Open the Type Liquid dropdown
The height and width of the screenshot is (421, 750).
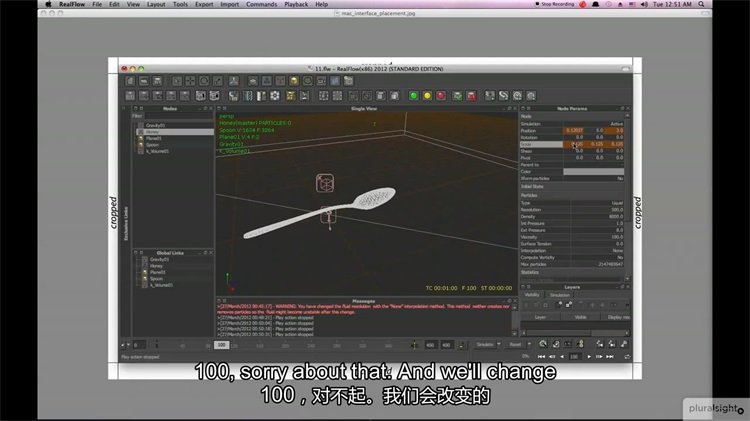pos(597,203)
